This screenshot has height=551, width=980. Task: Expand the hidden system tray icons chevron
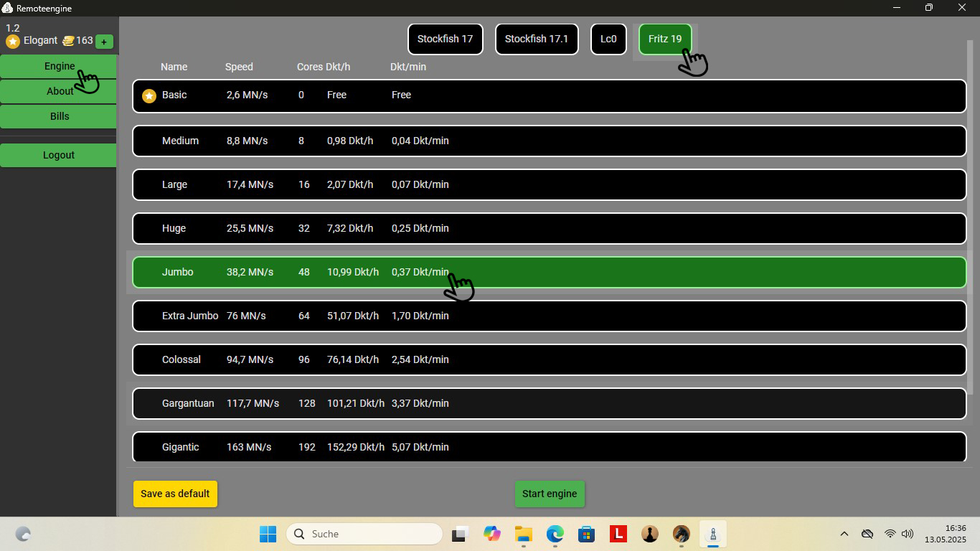(x=844, y=534)
